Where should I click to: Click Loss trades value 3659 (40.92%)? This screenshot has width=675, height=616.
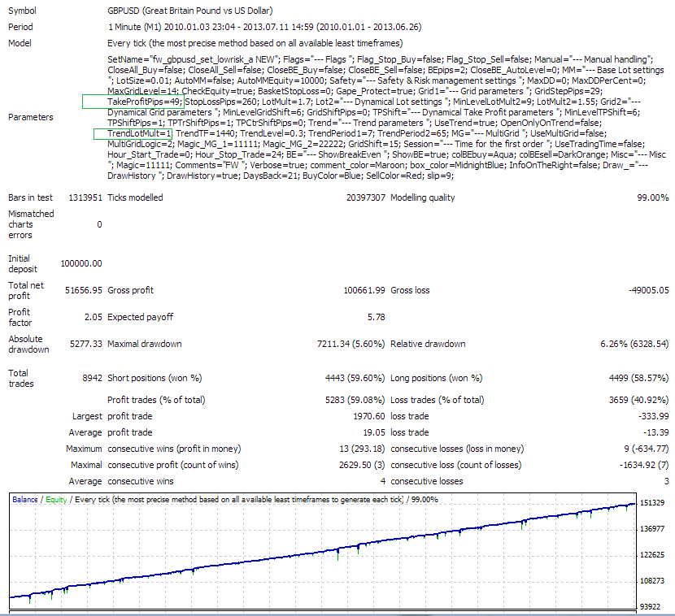click(x=639, y=400)
